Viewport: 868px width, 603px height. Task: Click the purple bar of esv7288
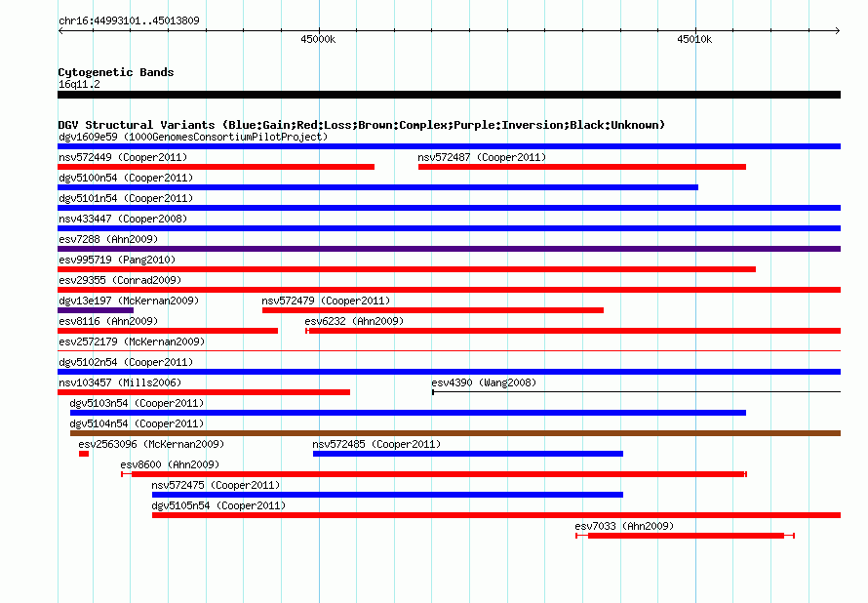click(449, 249)
